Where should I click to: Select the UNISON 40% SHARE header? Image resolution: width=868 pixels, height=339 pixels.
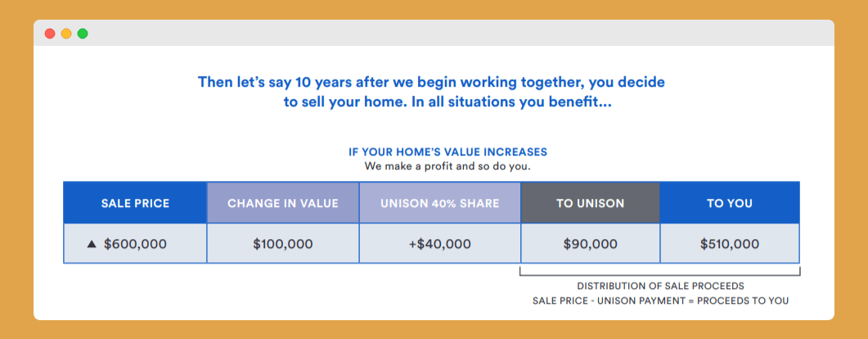(x=440, y=203)
